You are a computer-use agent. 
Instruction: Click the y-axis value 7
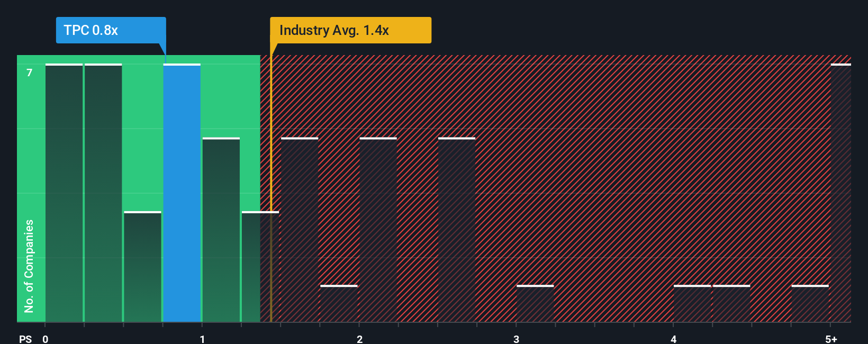tap(30, 73)
